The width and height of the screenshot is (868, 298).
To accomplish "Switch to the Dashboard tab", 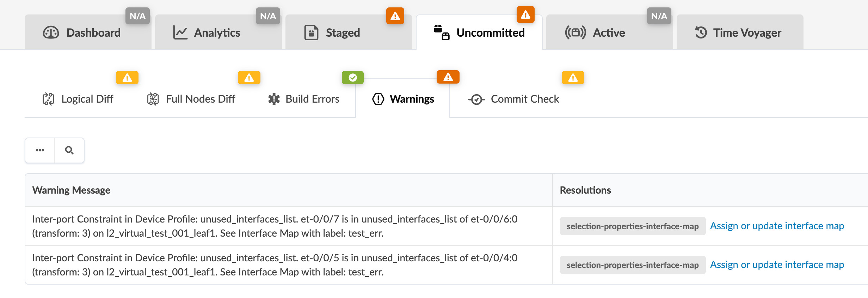I will click(82, 33).
